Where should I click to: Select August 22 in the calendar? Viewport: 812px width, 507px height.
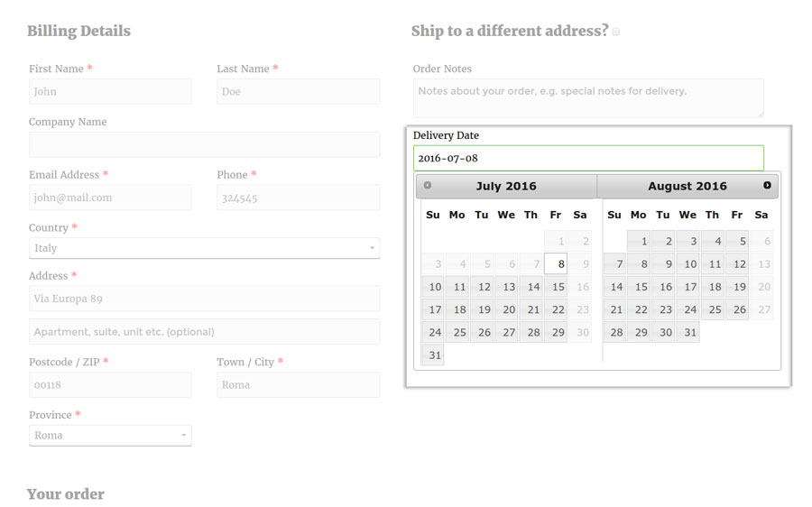640,309
